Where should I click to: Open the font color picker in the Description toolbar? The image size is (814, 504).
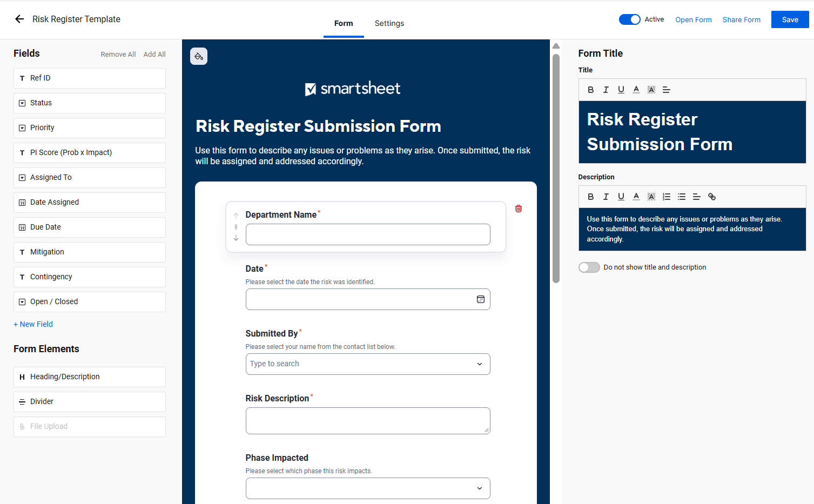tap(636, 197)
